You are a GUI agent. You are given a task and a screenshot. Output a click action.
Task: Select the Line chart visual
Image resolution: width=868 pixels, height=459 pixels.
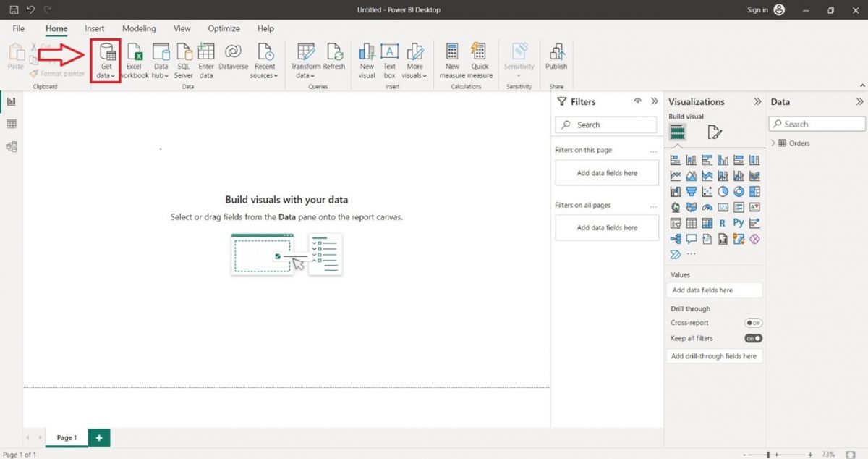pos(676,175)
